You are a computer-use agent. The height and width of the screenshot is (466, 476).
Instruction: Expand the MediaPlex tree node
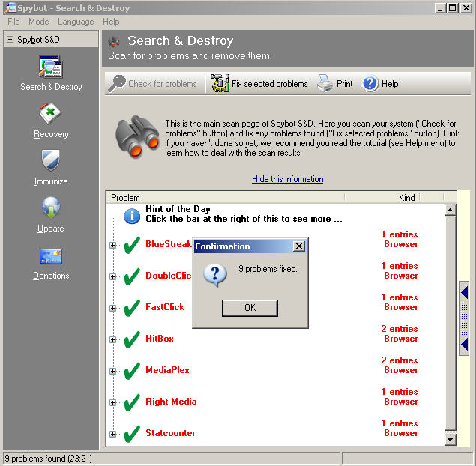[x=113, y=371]
